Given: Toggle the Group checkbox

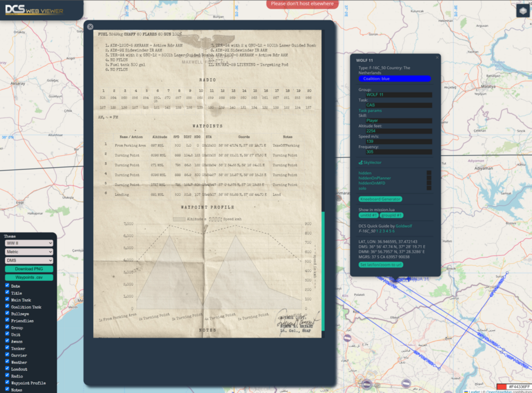Looking at the screenshot, I should click(7, 327).
